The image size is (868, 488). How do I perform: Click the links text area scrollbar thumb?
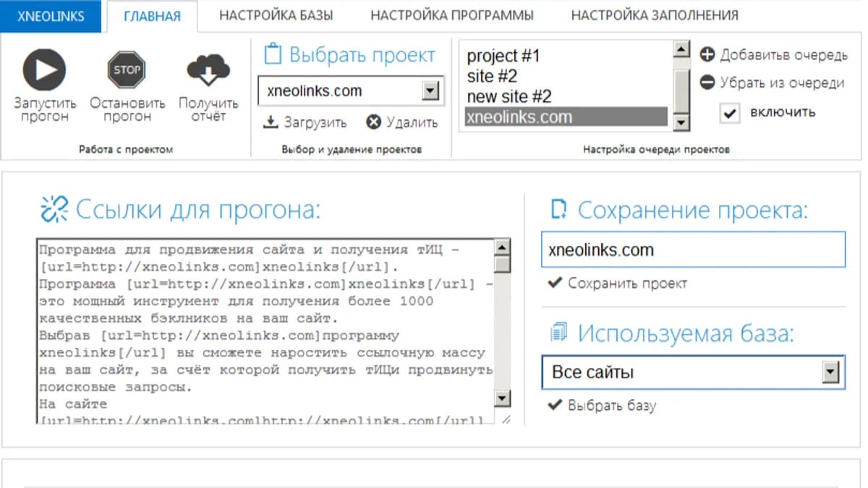click(502, 265)
